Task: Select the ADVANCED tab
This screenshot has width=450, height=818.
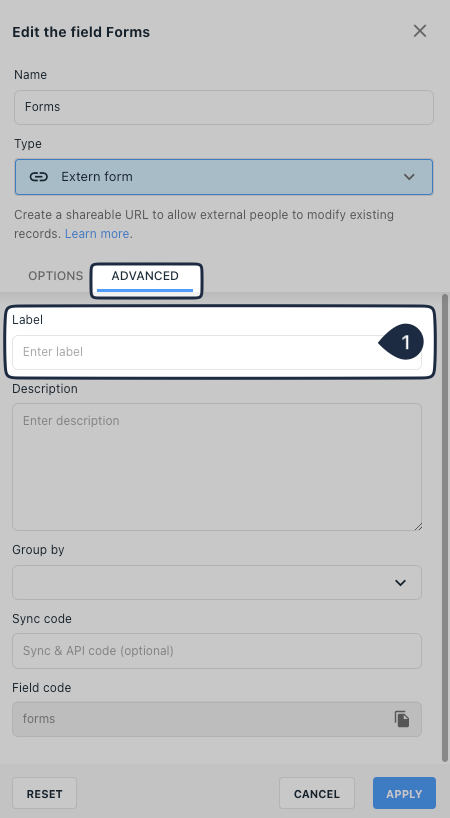Action: [145, 276]
